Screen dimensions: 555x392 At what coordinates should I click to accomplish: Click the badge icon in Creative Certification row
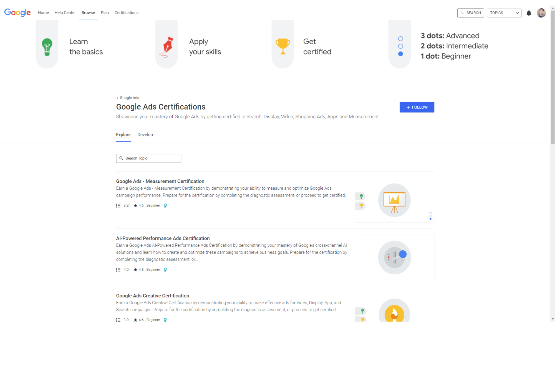pyautogui.click(x=165, y=320)
